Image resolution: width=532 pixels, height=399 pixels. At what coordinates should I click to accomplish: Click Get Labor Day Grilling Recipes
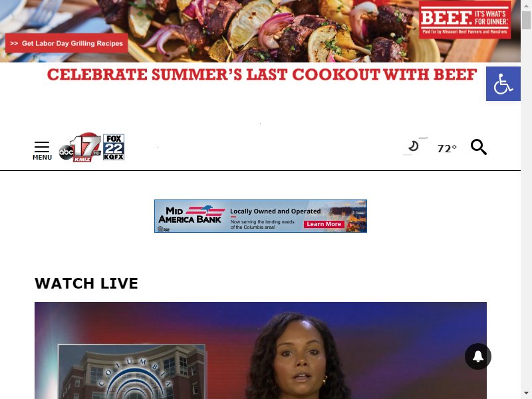[66, 43]
